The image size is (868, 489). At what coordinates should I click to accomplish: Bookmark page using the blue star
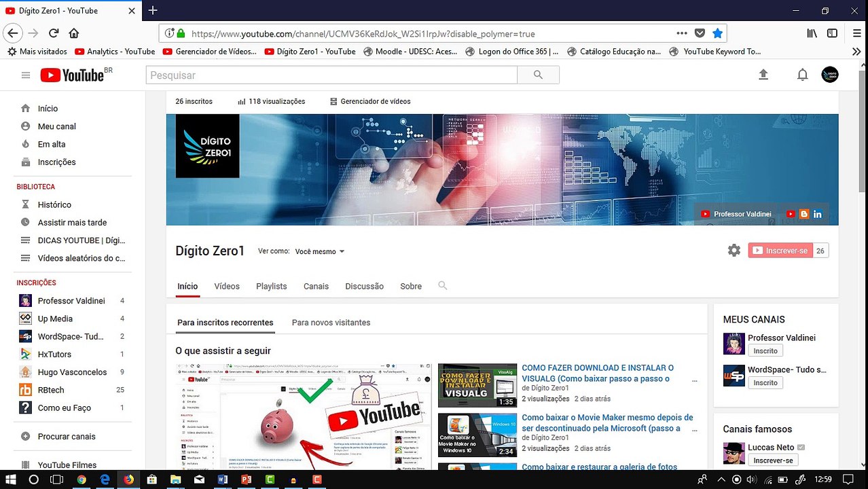(718, 33)
